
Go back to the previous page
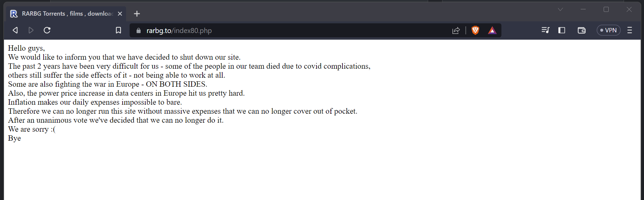click(x=15, y=30)
